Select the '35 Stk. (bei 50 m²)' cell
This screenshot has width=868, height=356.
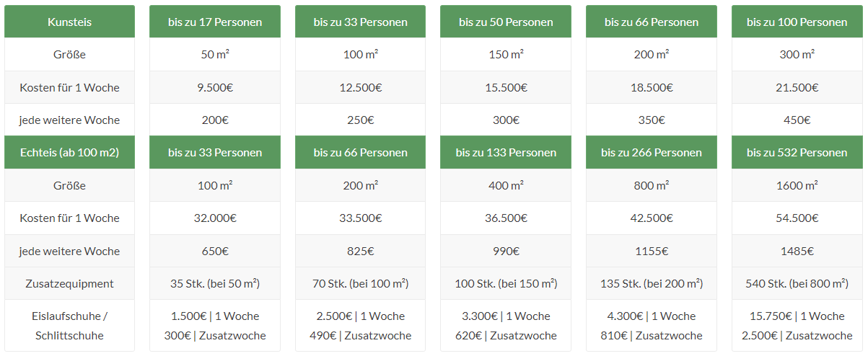(215, 283)
